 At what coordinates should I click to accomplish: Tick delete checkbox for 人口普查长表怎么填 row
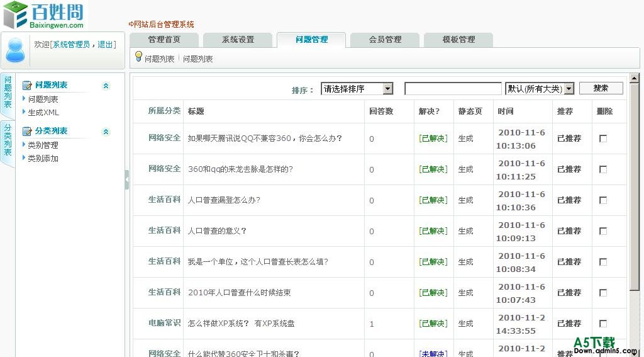pos(603,262)
